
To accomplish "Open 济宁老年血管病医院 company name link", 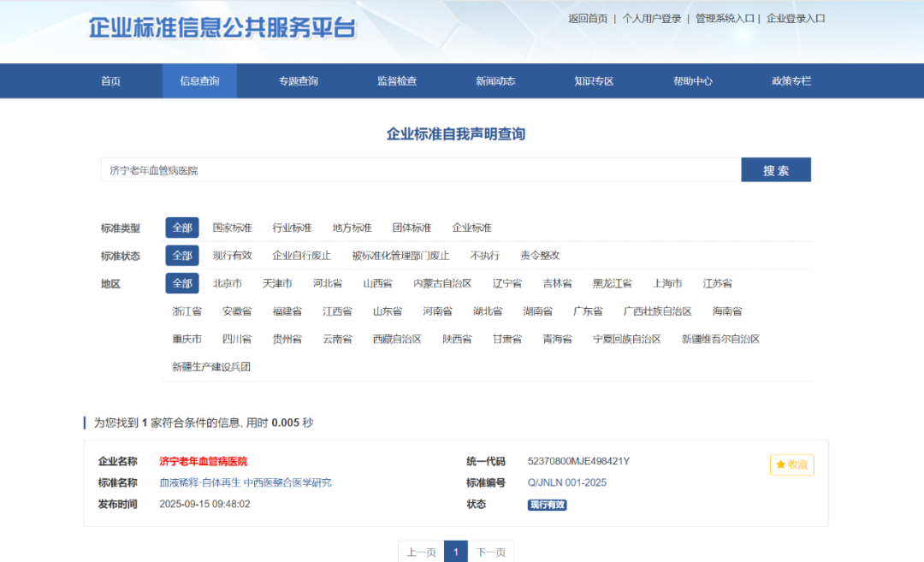I will point(203,461).
